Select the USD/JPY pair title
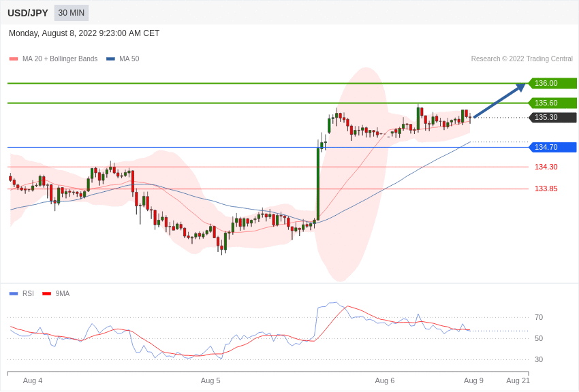Viewport: 579px width, 392px height. coord(28,13)
